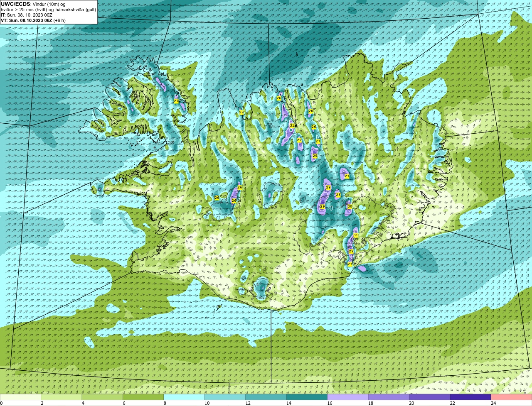This screenshot has width=532, height=406.
Task: Click the 'IT: Sun. 08. 10. 2023 00Z' line
Action: (27, 15)
